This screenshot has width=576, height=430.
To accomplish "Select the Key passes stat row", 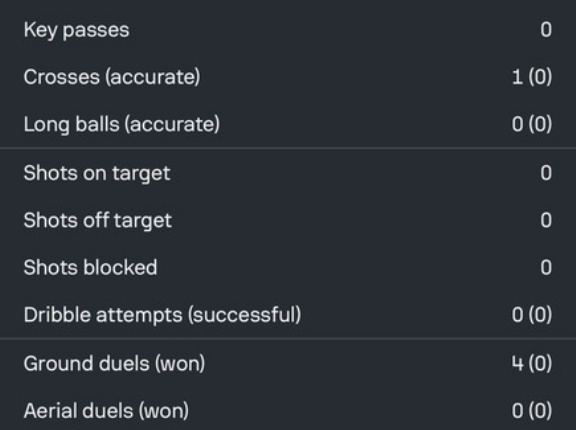I will pos(288,30).
